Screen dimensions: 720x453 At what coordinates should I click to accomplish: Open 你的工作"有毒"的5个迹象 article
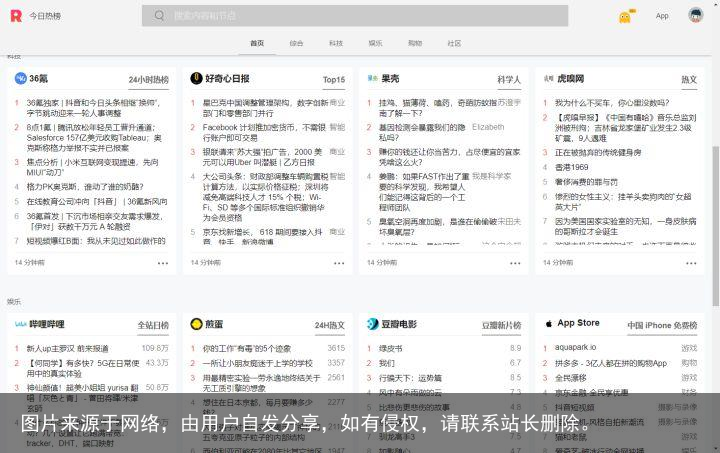(247, 348)
